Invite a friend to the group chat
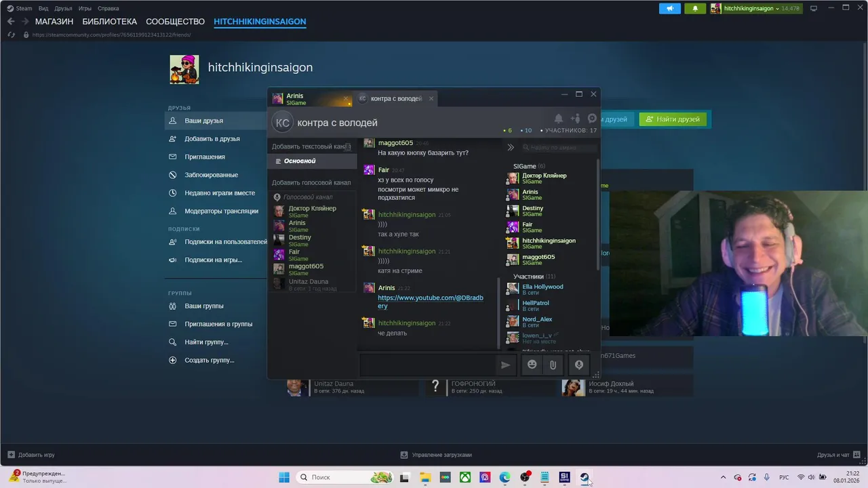 [x=575, y=119]
